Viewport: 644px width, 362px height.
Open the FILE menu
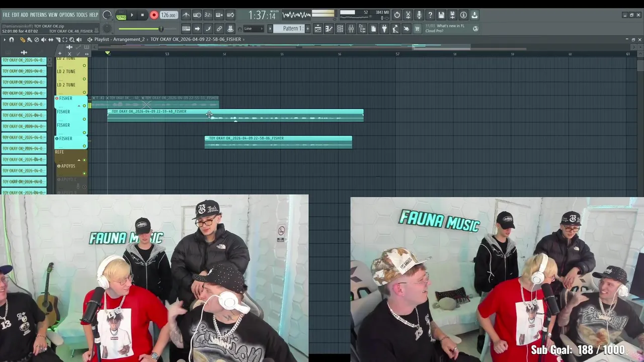6,15
